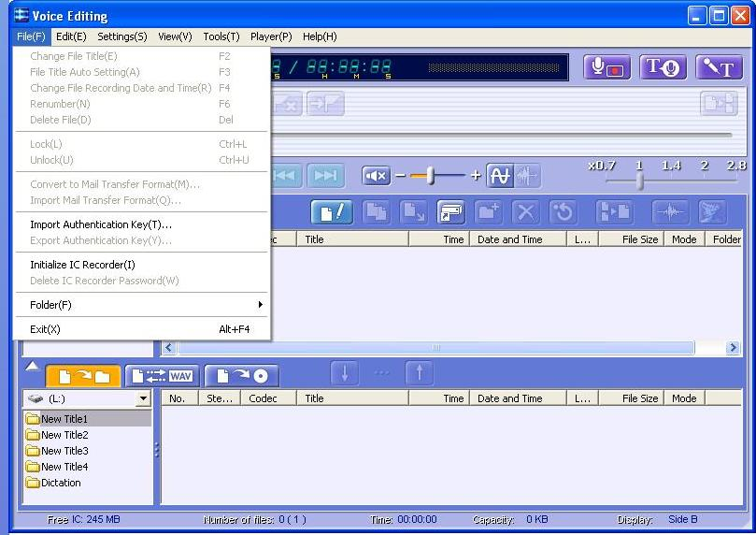
Task: Sort lower list by No. column
Action: (179, 398)
